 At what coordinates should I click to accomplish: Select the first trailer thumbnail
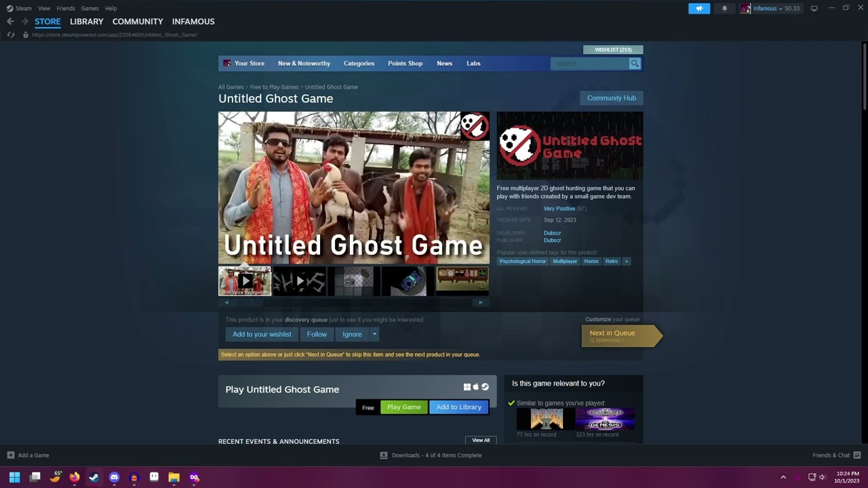click(x=245, y=281)
